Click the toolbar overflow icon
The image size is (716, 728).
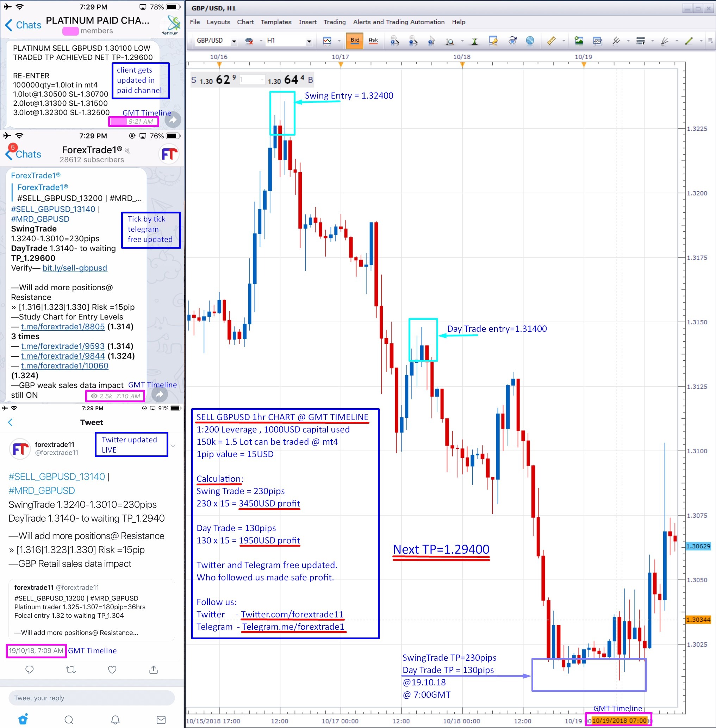click(x=710, y=41)
